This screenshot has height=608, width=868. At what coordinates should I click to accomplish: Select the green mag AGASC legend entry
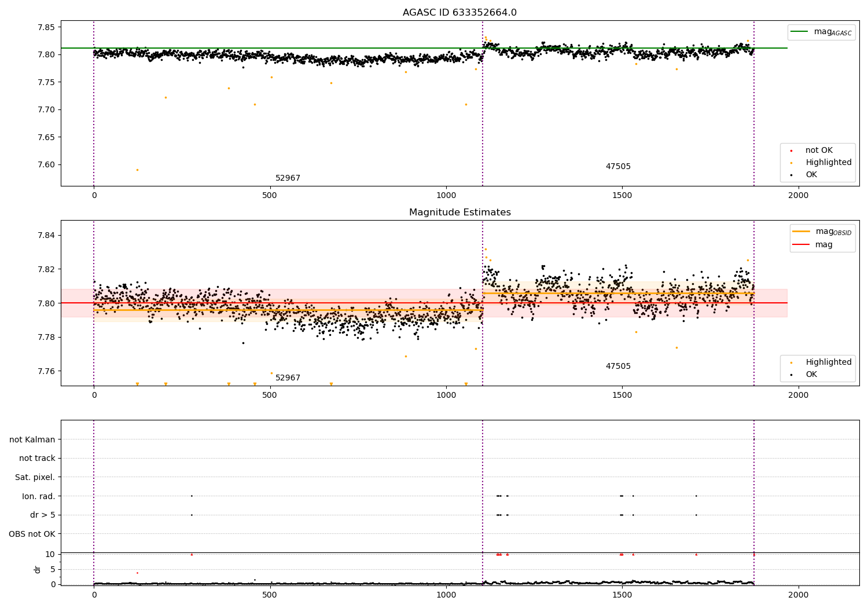pos(821,32)
